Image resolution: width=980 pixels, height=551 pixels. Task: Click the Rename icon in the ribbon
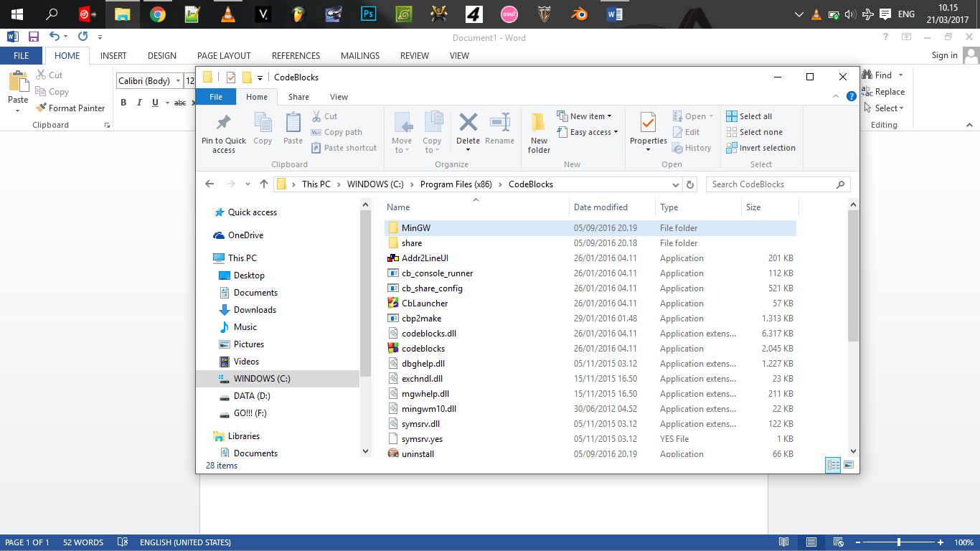500,131
